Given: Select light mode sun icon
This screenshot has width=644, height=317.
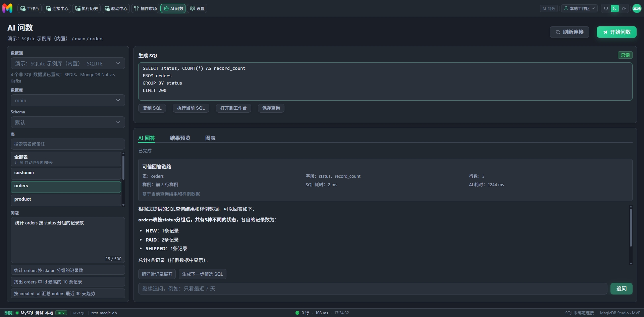Looking at the screenshot, I should point(624,9).
